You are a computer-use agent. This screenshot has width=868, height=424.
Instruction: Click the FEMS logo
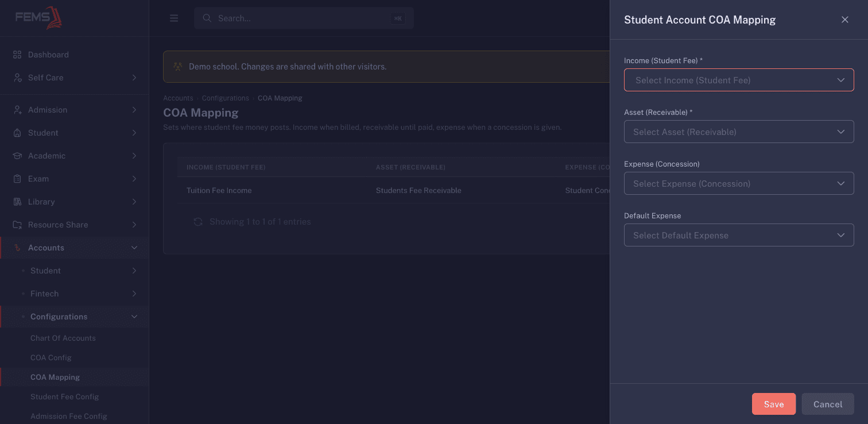38,18
